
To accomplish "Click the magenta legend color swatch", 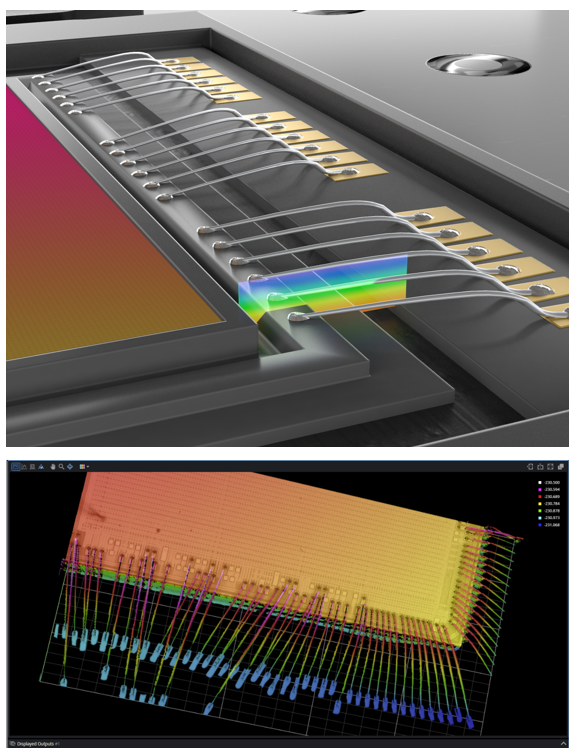I will (x=540, y=490).
